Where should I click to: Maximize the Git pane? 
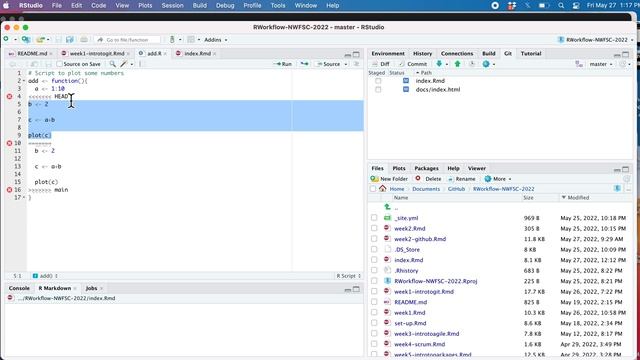626,54
